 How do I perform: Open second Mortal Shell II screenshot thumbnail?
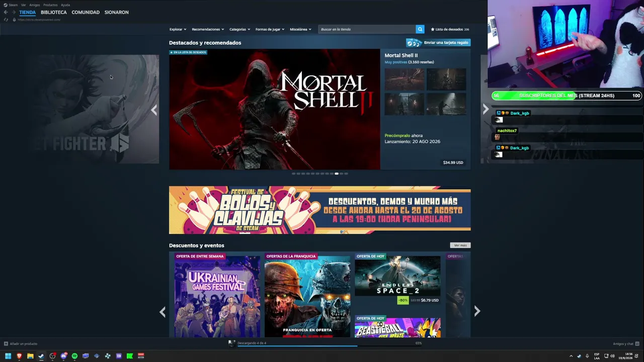click(x=446, y=79)
